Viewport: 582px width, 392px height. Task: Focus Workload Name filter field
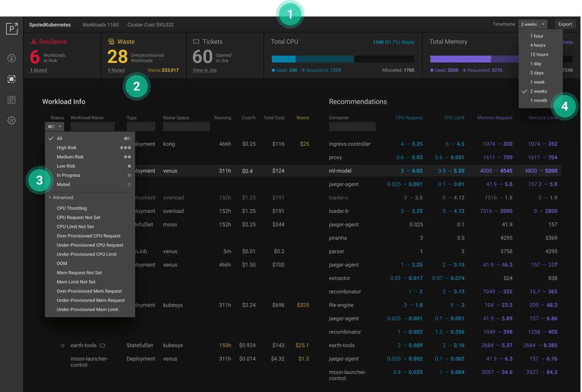(x=92, y=127)
